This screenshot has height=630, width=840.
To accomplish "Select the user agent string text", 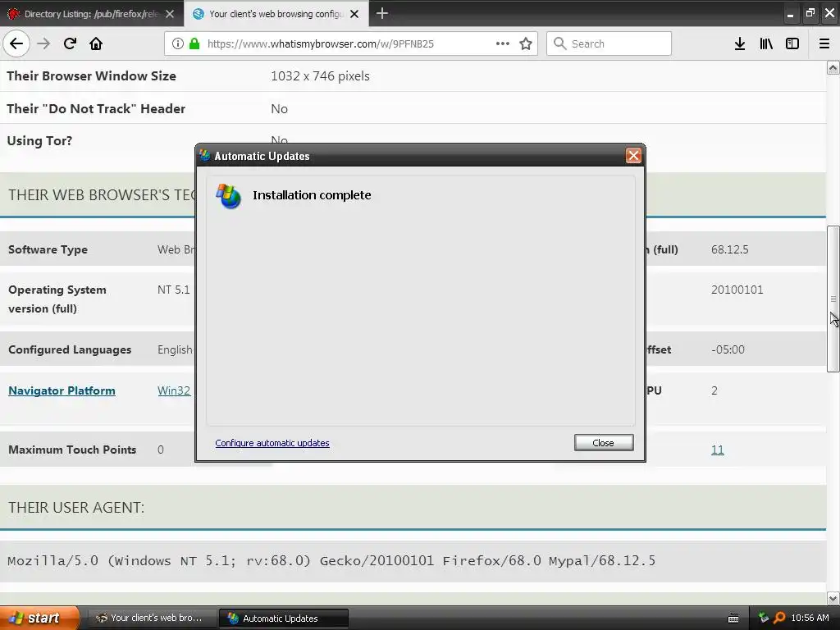I will tap(331, 561).
